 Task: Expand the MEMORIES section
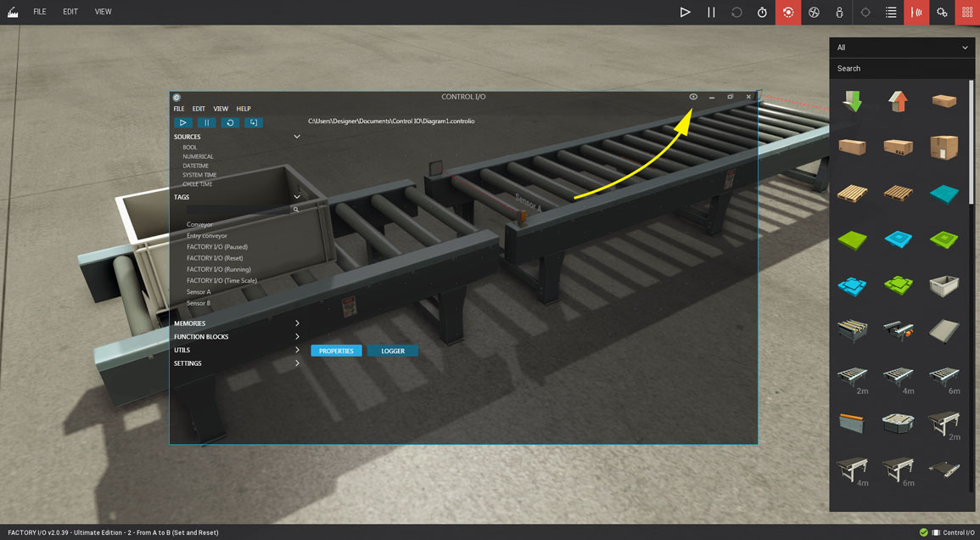pyautogui.click(x=297, y=323)
